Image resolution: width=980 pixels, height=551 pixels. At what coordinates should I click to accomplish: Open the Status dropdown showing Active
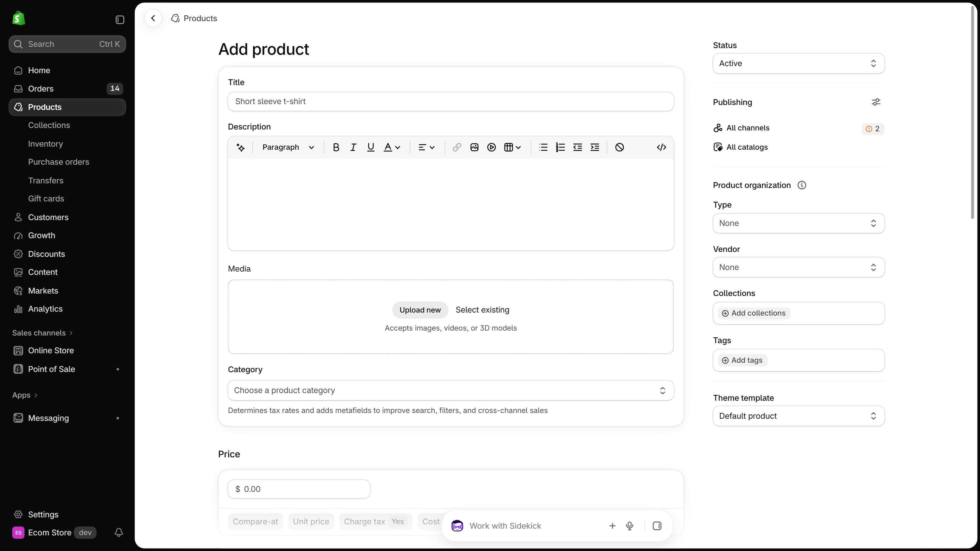pyautogui.click(x=798, y=63)
